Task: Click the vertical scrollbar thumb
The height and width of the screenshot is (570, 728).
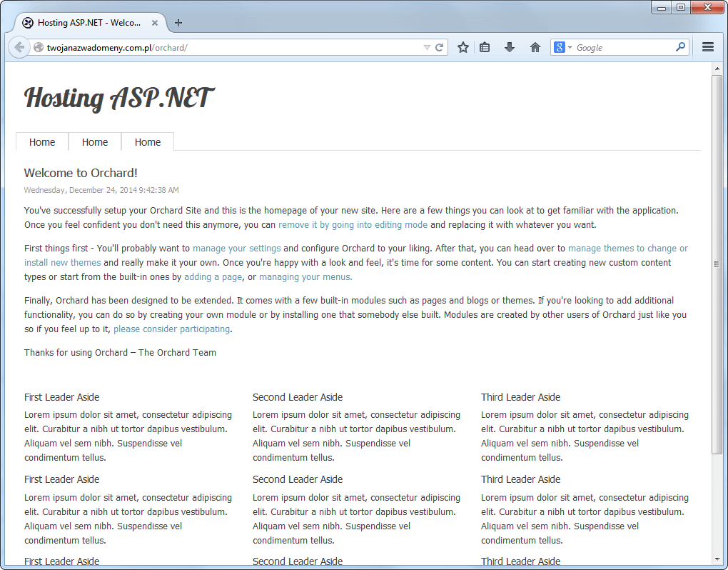Action: 717,264
